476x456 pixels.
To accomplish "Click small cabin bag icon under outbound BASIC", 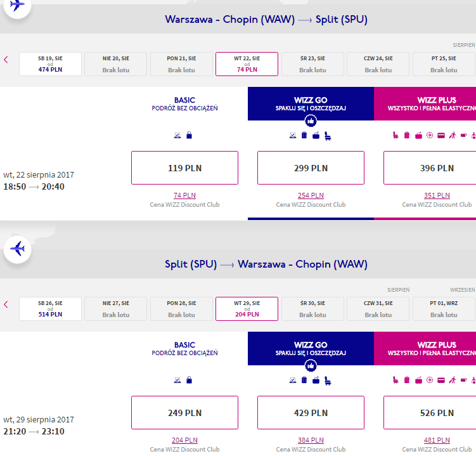I will point(189,135).
